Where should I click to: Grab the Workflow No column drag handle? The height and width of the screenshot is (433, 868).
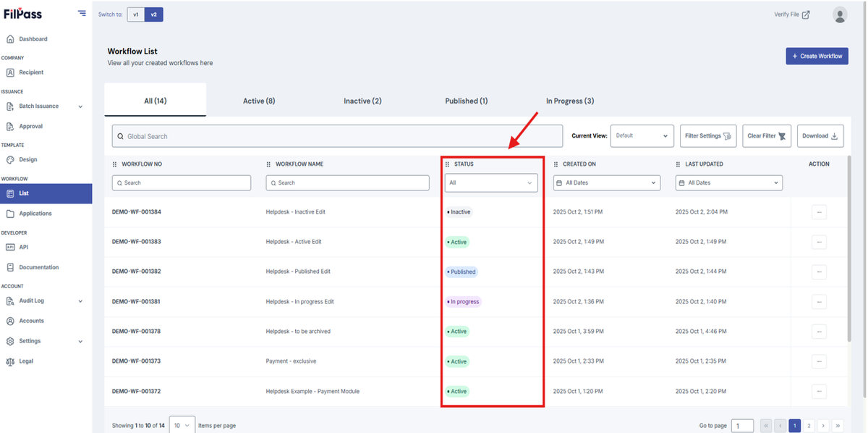click(x=114, y=164)
